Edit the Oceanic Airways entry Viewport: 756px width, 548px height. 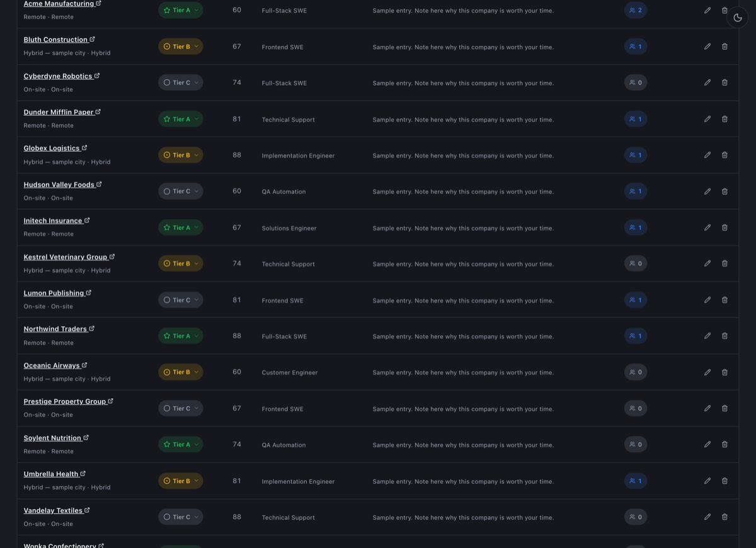click(707, 372)
